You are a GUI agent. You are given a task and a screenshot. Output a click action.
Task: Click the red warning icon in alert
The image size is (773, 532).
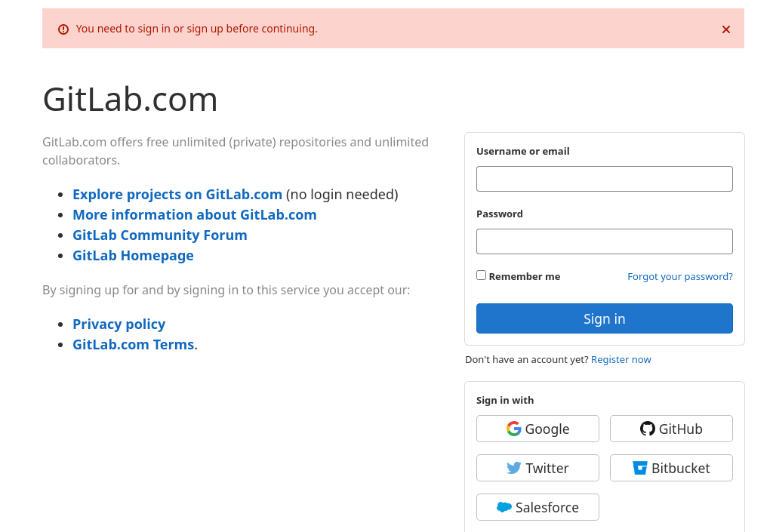tap(63, 29)
